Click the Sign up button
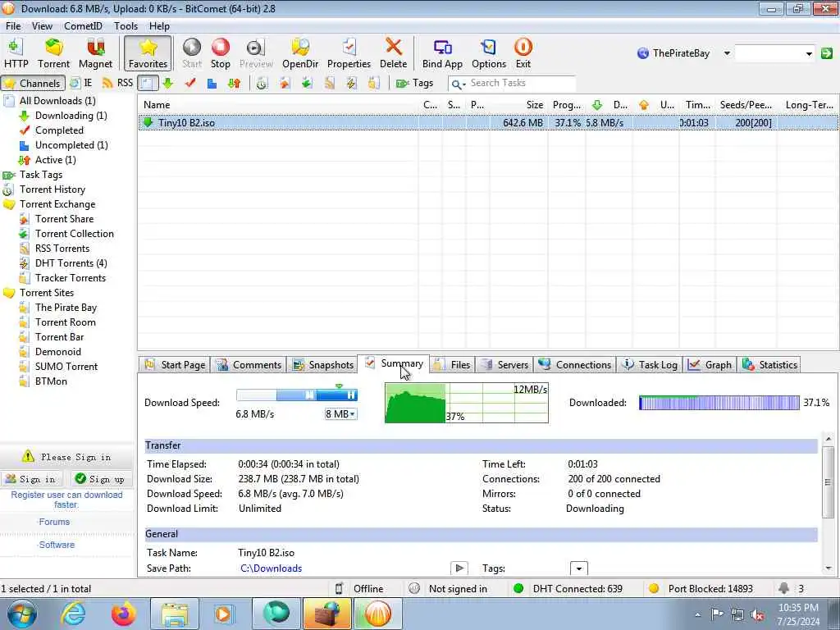The width and height of the screenshot is (840, 630). 100,479
